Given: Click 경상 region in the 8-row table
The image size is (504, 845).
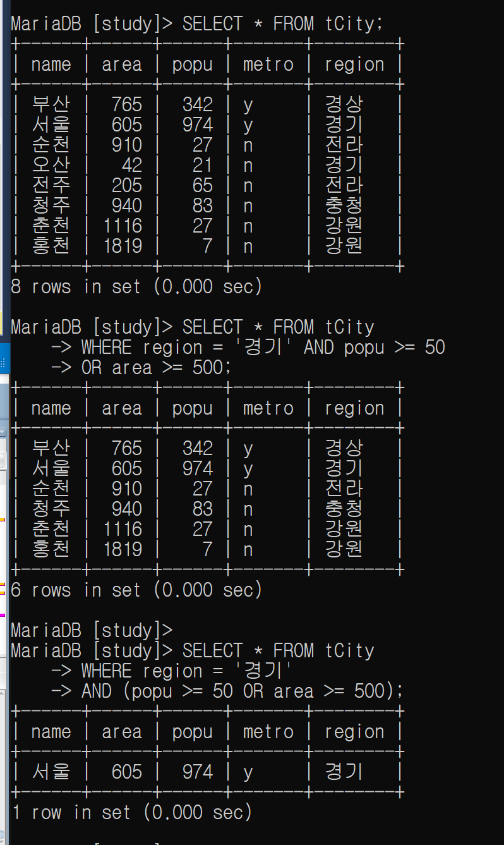Looking at the screenshot, I should click(x=344, y=105).
